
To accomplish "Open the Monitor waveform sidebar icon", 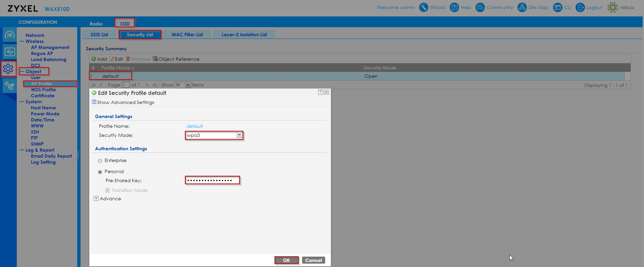I will pos(9,52).
